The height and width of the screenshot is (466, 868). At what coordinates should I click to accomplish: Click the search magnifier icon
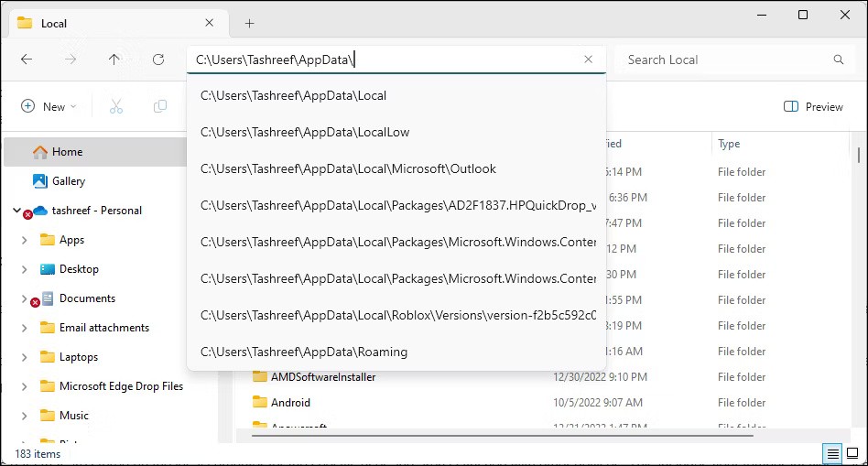(x=838, y=60)
